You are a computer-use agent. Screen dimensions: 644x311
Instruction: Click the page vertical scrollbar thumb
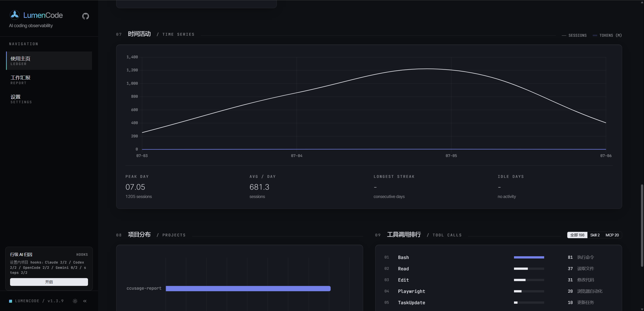tap(642, 226)
